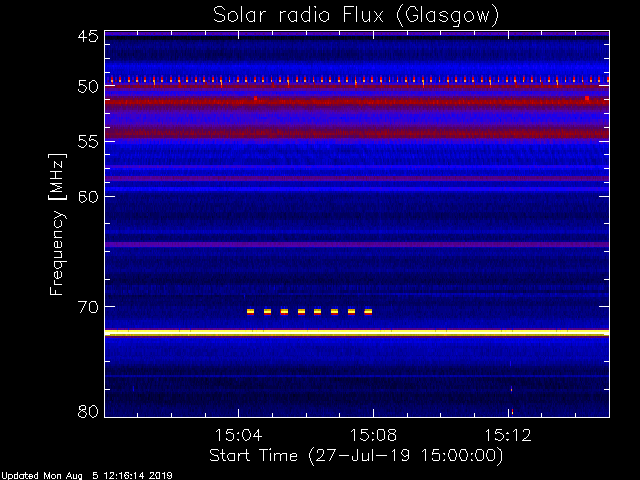The height and width of the screenshot is (480, 640).
Task: Select the 60 frequency axis label
Action: coord(88,196)
